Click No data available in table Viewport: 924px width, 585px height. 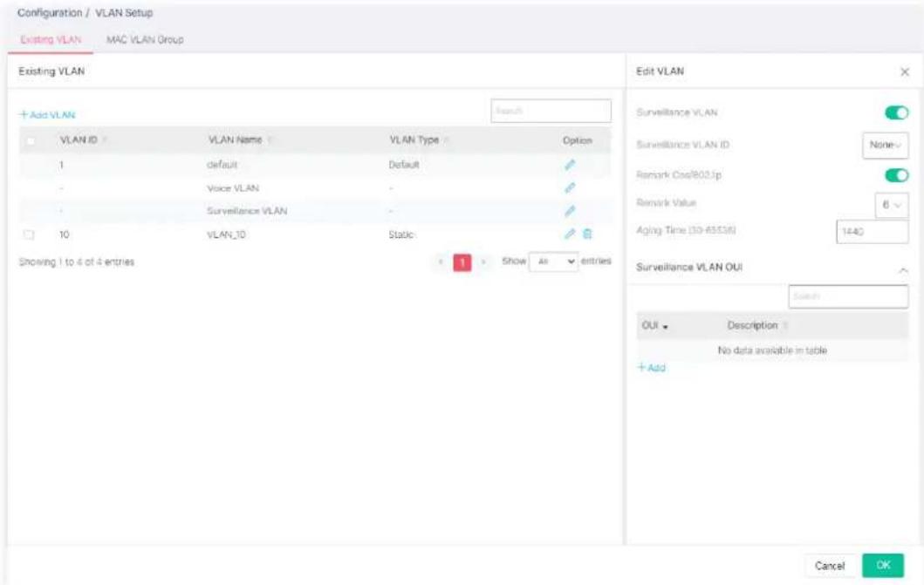tap(772, 350)
